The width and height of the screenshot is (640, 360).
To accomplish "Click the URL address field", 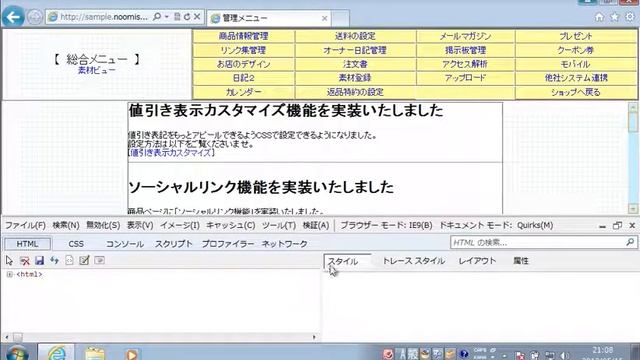I will pyautogui.click(x=104, y=17).
